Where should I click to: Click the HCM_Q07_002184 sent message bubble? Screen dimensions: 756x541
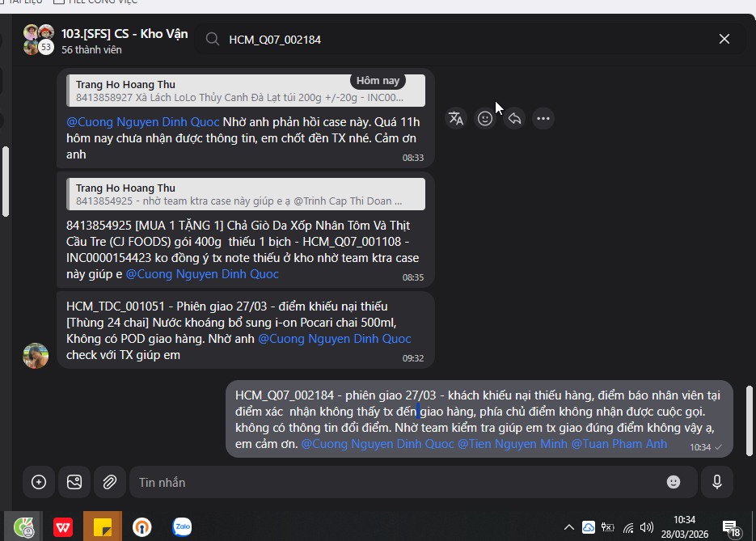tap(479, 419)
